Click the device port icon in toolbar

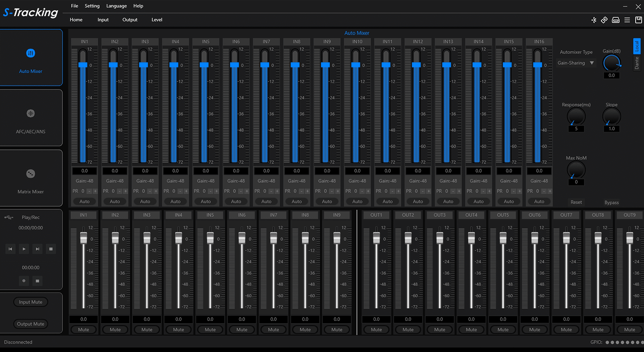click(615, 20)
